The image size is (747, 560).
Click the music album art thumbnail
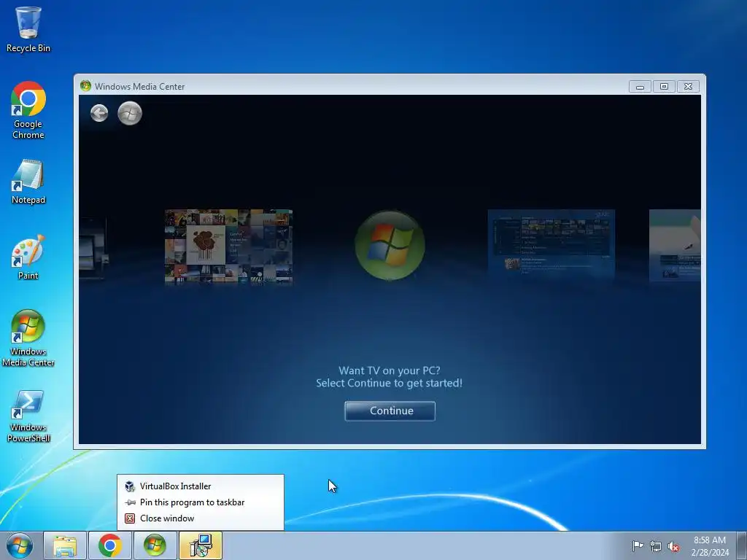[x=228, y=246]
